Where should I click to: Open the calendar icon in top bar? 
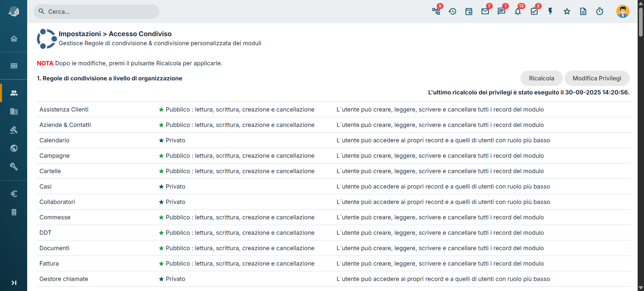click(469, 11)
